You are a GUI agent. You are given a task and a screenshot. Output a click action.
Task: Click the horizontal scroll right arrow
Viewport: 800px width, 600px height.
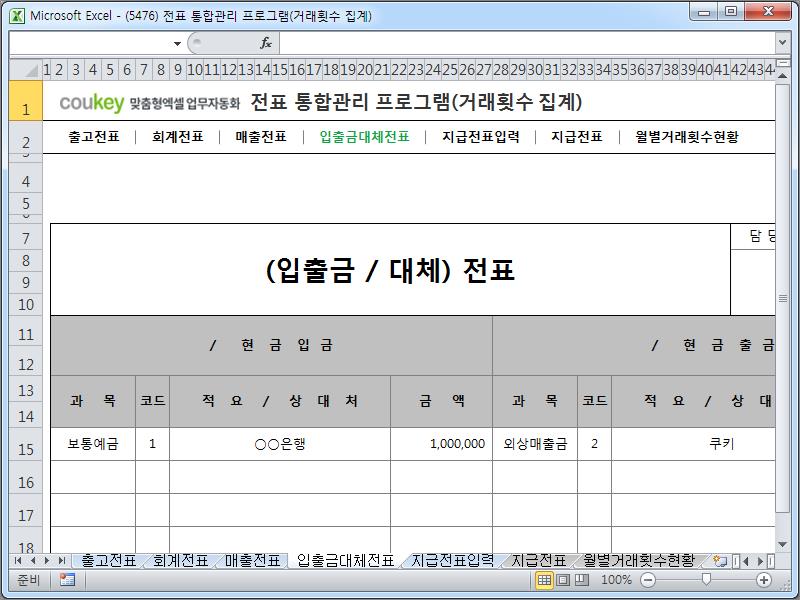pos(760,561)
